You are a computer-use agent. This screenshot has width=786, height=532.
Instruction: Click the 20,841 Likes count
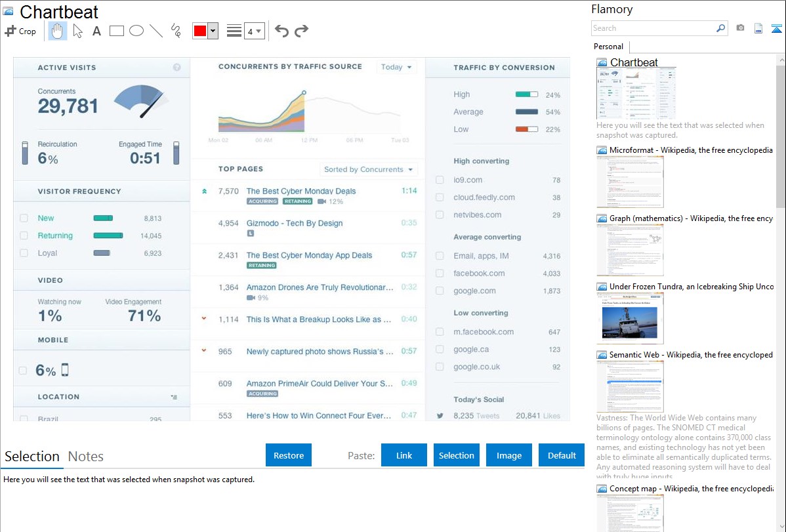click(538, 416)
